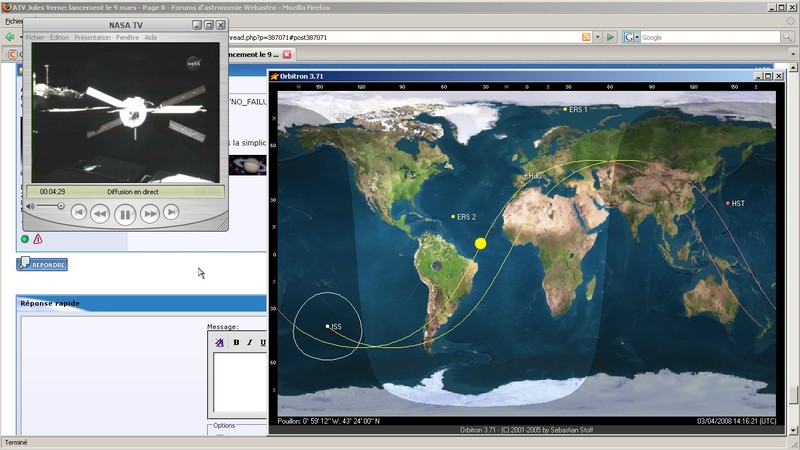Image resolution: width=800 pixels, height=450 pixels.
Task: Click the Orbitron copyright status line
Action: [526, 430]
